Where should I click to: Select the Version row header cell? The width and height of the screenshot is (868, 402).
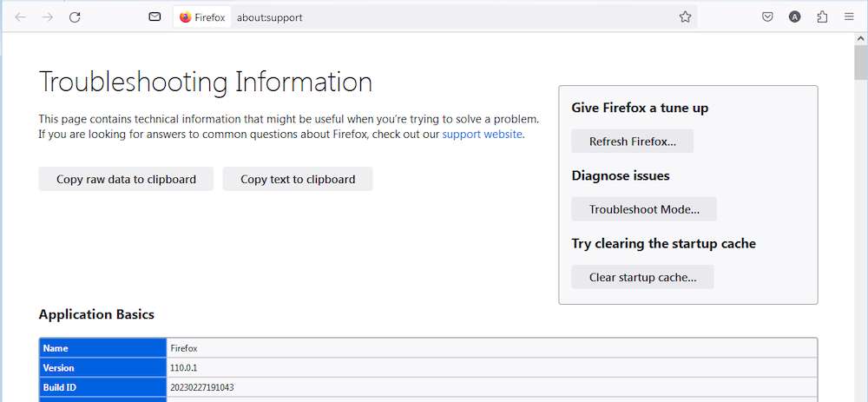[x=103, y=367]
